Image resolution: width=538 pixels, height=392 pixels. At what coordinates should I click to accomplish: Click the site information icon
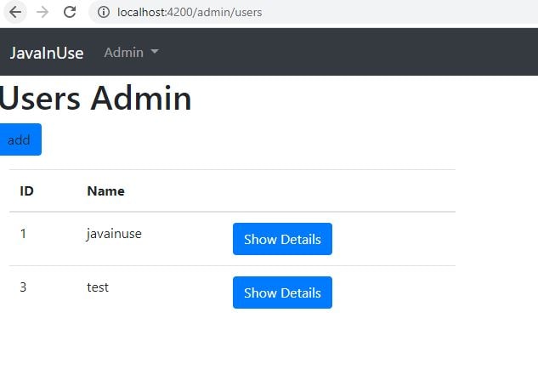(104, 13)
